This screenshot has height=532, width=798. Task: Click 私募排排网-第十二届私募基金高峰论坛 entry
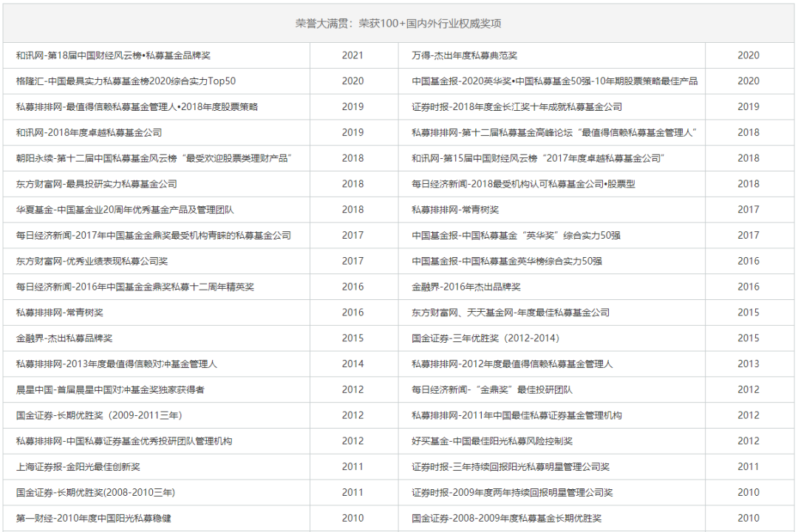(554, 132)
